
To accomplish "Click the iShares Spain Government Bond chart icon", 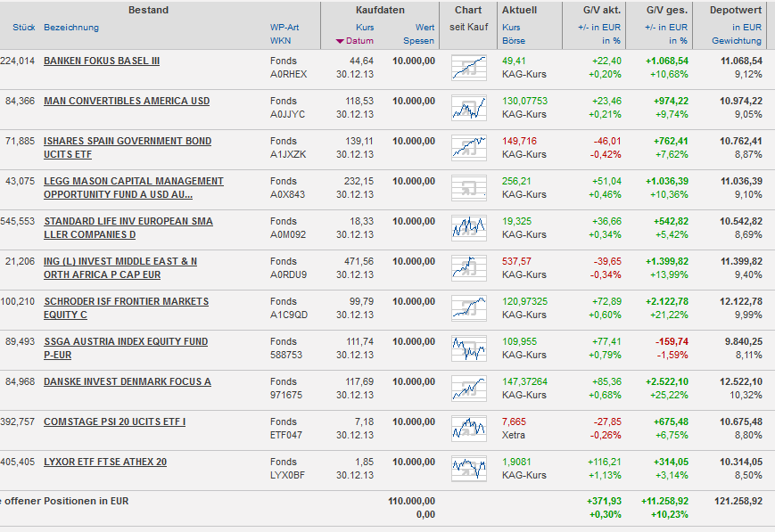I will (469, 148).
